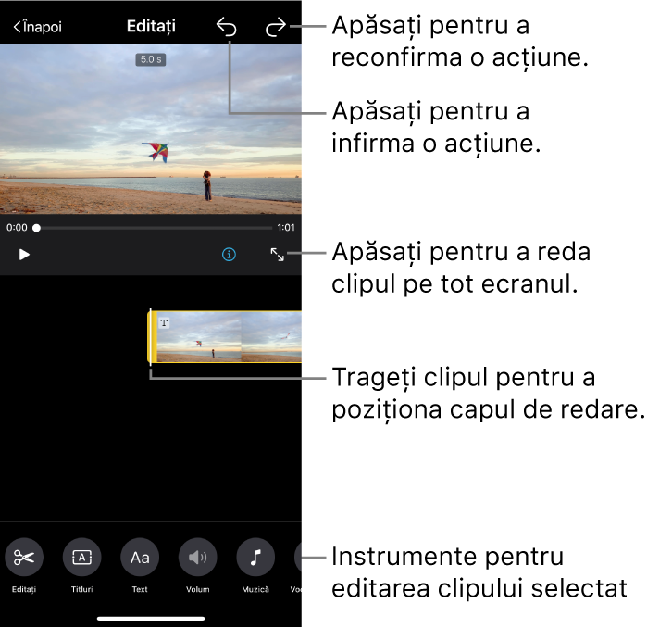Expand video to full screen

278,255
